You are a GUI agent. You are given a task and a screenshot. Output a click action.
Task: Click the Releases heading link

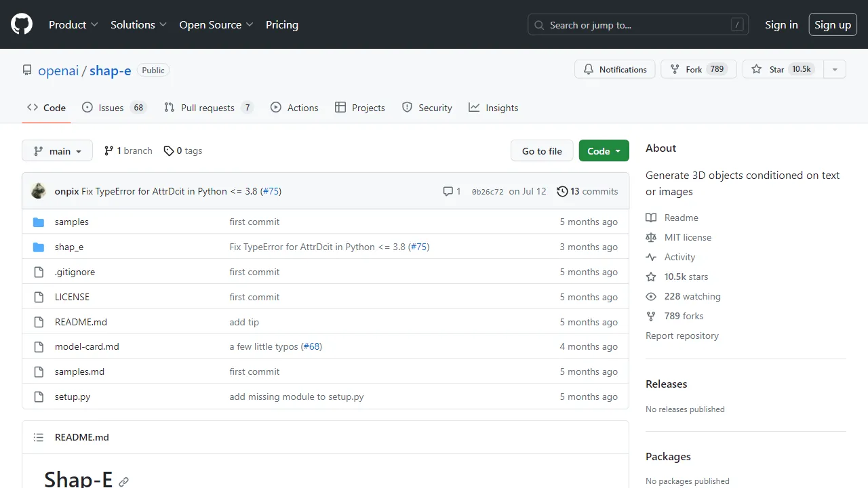click(666, 384)
